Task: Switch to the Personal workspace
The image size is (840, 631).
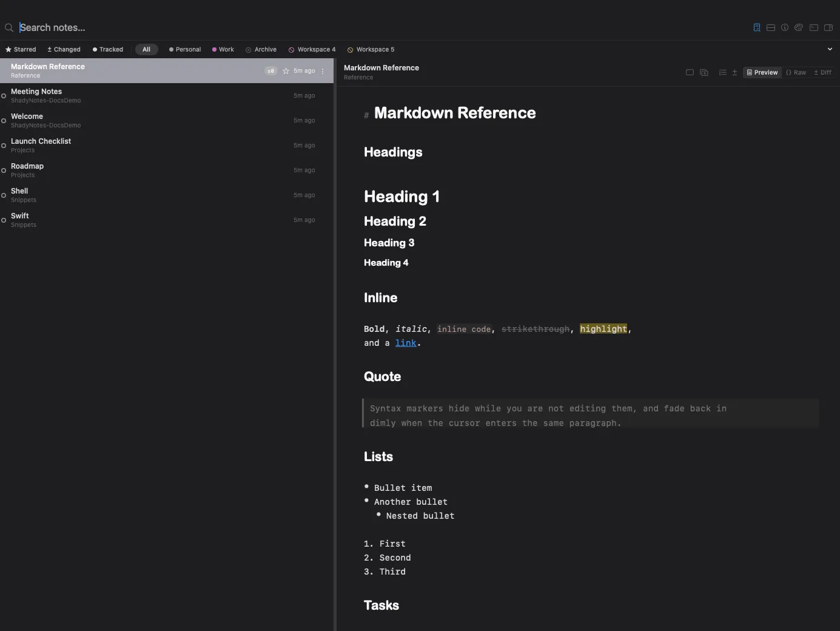Action: pos(185,50)
